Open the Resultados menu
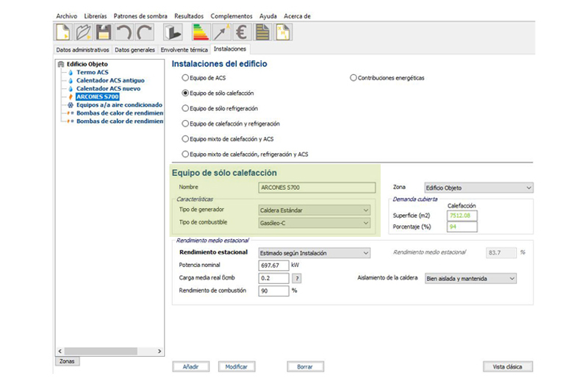 189,16
